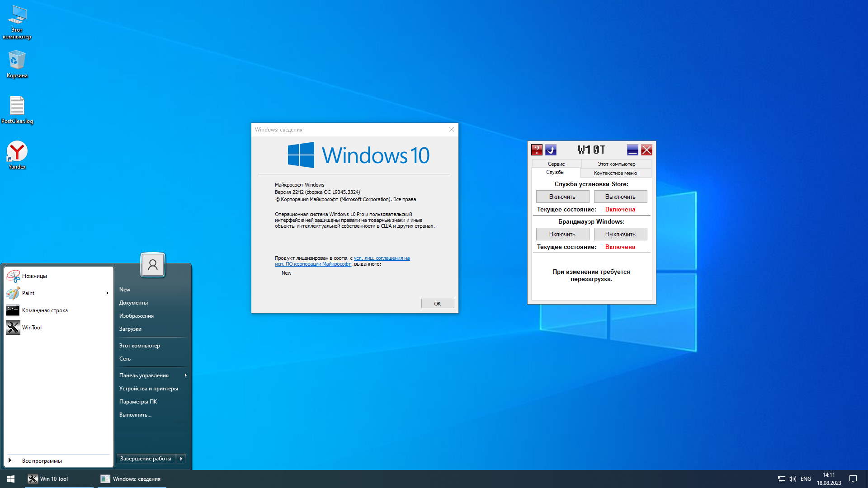This screenshot has width=868, height=488.
Task: Open the shutdown options arrow next to Завершение работы
Action: [181, 459]
